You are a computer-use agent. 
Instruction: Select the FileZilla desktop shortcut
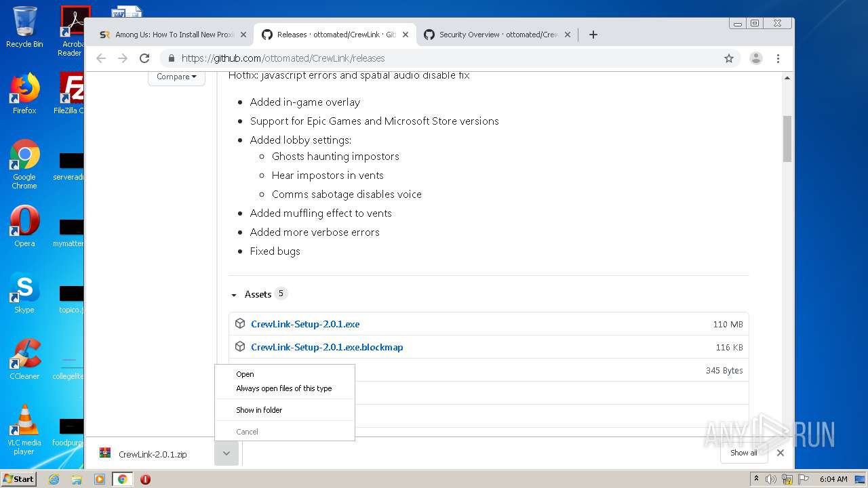click(68, 94)
